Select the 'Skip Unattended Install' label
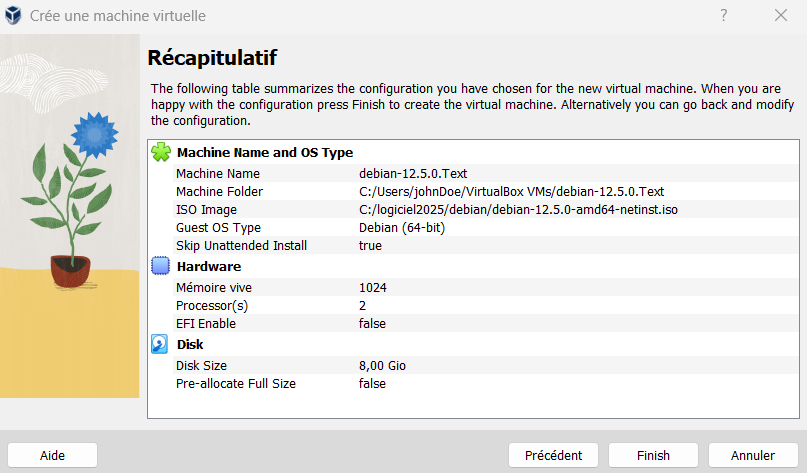The height and width of the screenshot is (473, 807). coord(241,246)
